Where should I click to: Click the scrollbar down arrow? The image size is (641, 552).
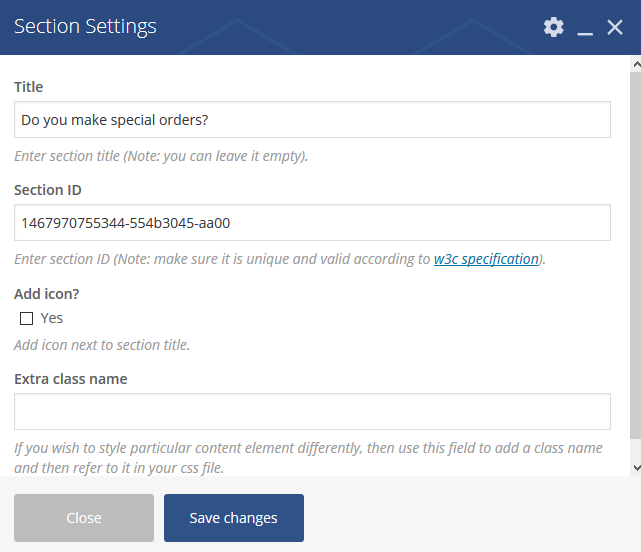[x=636, y=467]
